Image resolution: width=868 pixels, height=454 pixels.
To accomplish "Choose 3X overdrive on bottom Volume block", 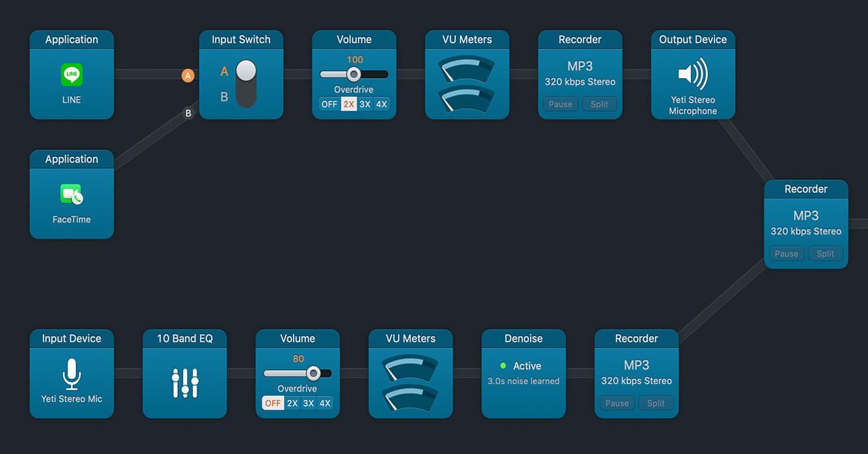I will [309, 403].
